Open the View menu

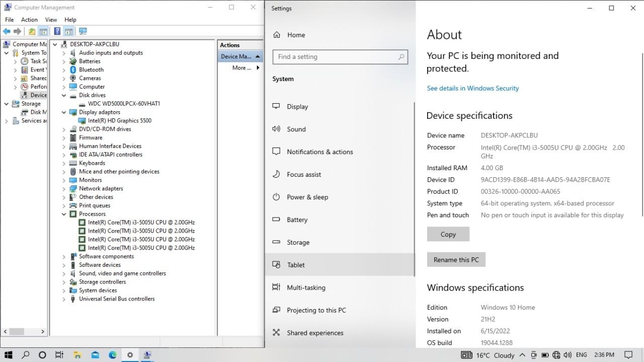tap(51, 20)
